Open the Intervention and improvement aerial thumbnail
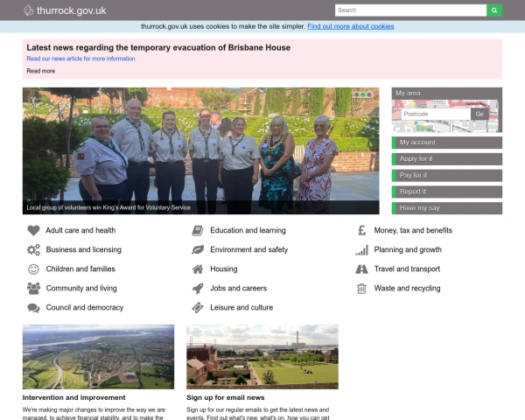 98,357
